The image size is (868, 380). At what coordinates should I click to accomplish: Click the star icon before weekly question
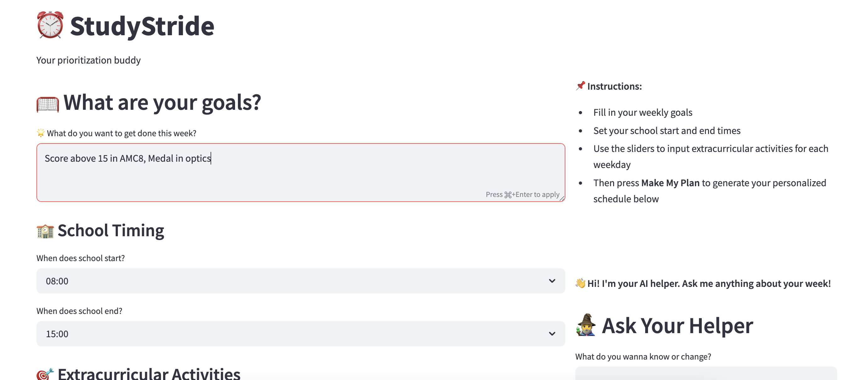41,133
